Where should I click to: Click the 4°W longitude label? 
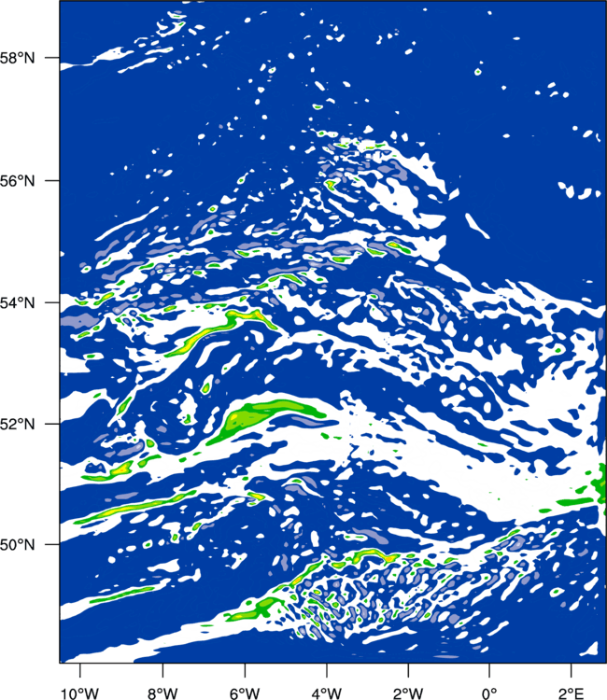(327, 693)
